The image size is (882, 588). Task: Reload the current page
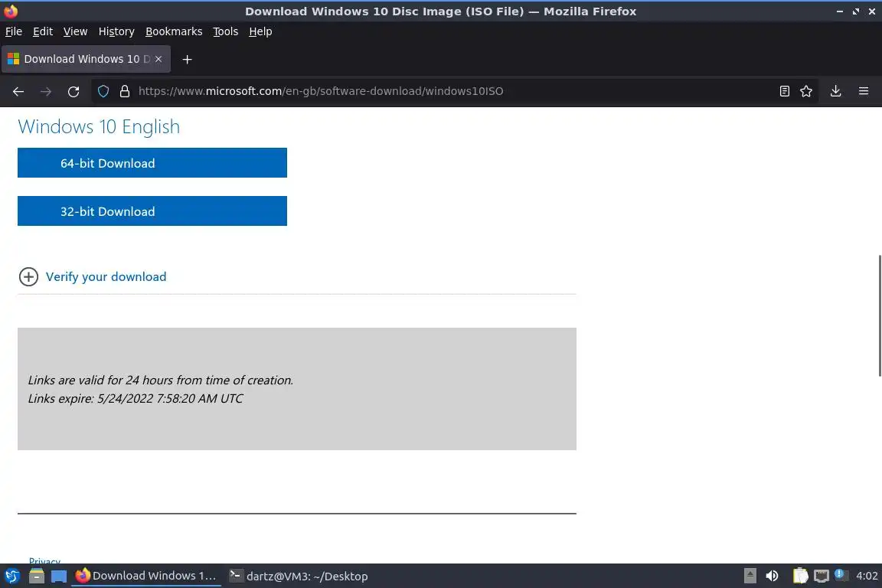73,91
